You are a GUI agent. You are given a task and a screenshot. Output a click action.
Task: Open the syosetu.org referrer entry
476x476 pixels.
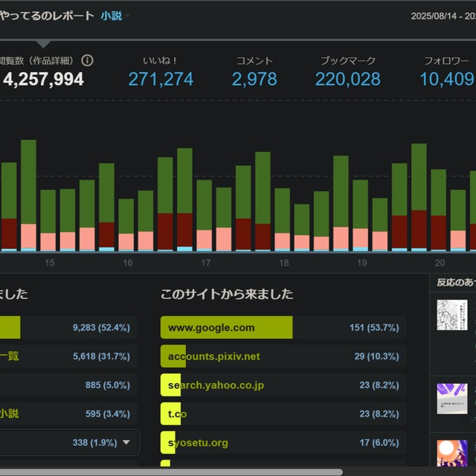[283, 443]
